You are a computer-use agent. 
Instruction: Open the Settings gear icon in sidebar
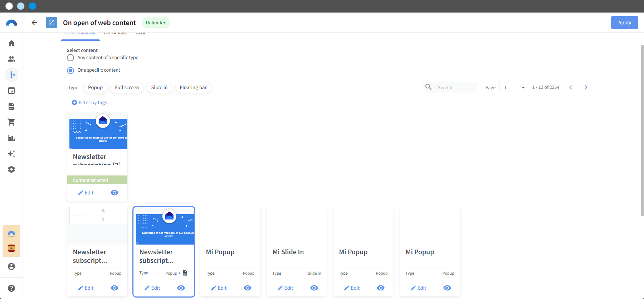coord(11,169)
